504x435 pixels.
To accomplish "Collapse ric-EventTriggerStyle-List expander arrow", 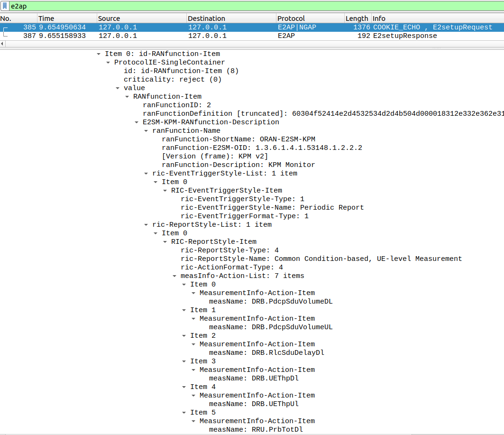I will 146,174.
